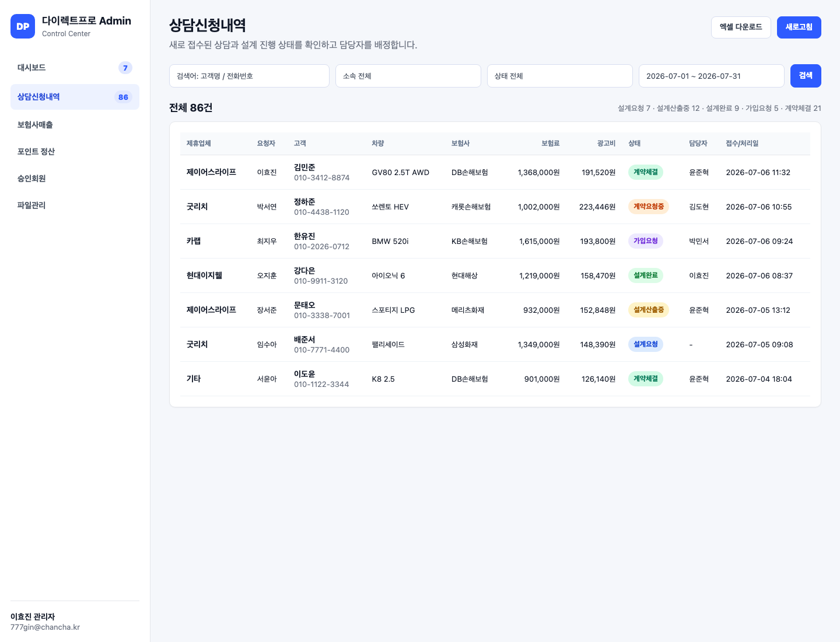
Task: Click the date 2026-07-04 18:04
Action: coord(759,379)
